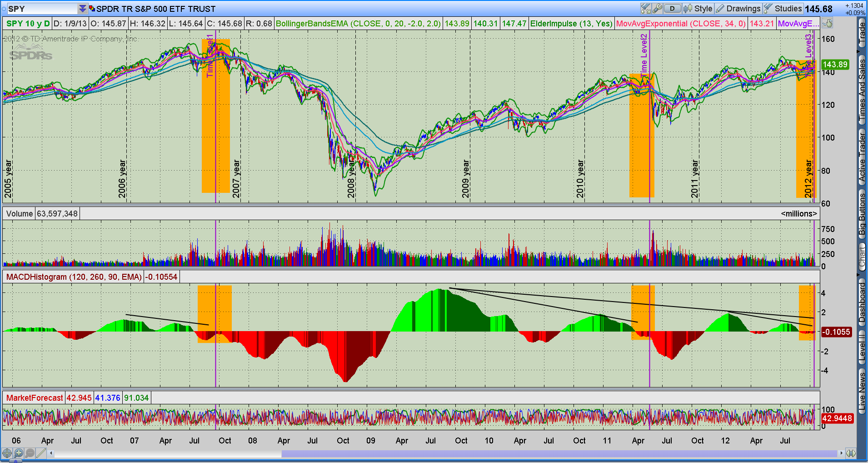Open the Active Trader side tab
This screenshot has width=868, height=463.
tap(862, 158)
